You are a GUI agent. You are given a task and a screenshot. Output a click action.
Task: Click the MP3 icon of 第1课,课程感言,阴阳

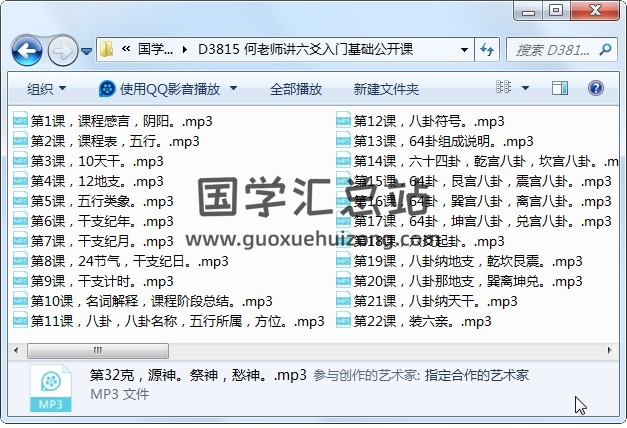(x=20, y=121)
